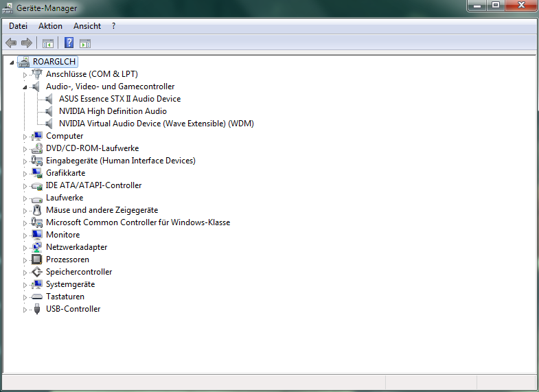This screenshot has width=539, height=392.
Task: Expand the Microsoft Common Controller node
Action: pos(25,223)
